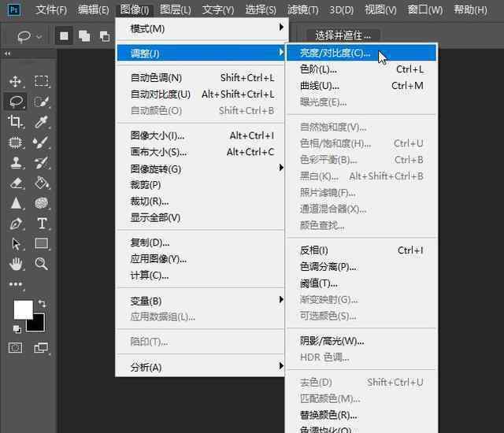This screenshot has width=504, height=433.
Task: Open 图像大小(I) dialog
Action: point(202,135)
